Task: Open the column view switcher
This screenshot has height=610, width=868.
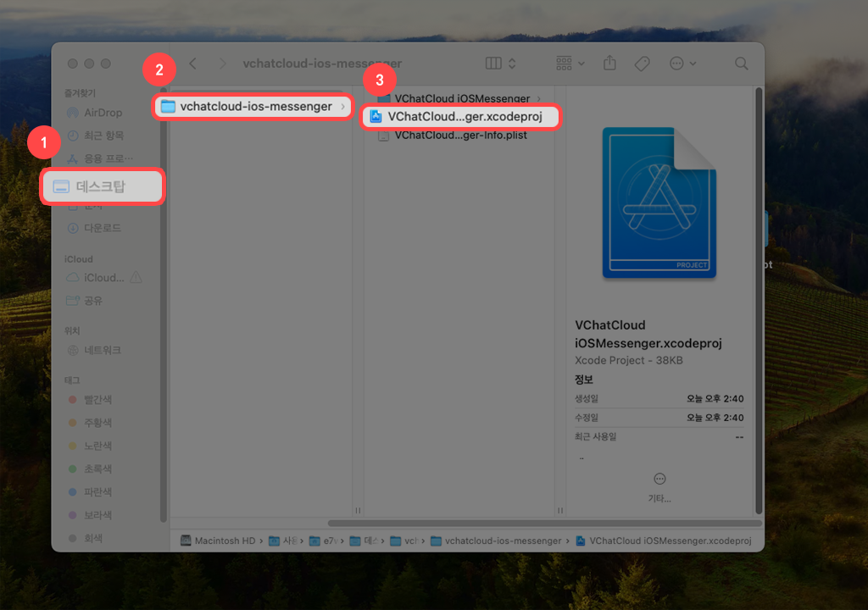Action: point(501,64)
